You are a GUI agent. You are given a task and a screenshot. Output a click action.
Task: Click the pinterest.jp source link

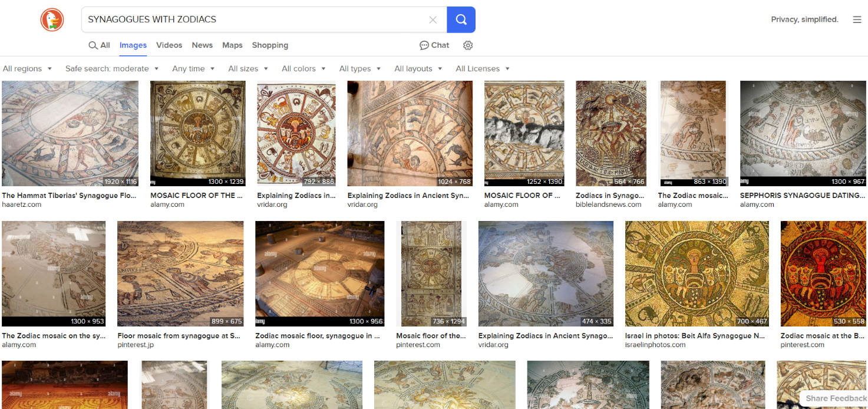tap(136, 345)
